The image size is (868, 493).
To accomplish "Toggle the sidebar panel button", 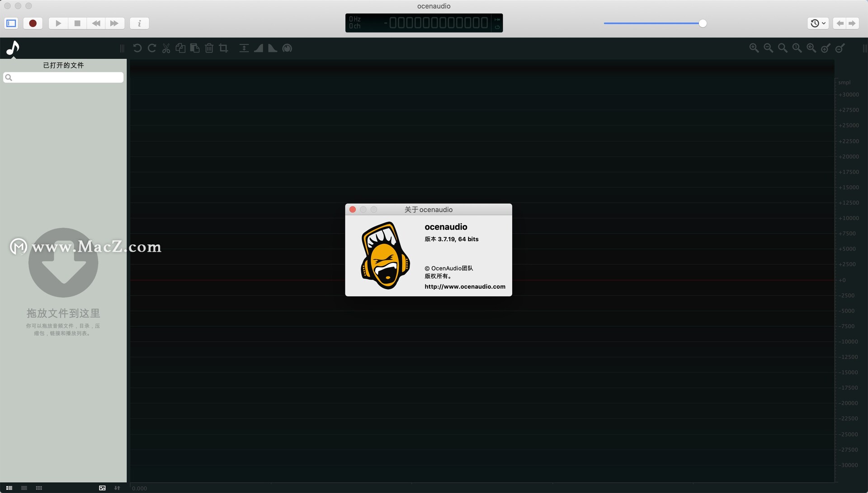I will [x=11, y=23].
